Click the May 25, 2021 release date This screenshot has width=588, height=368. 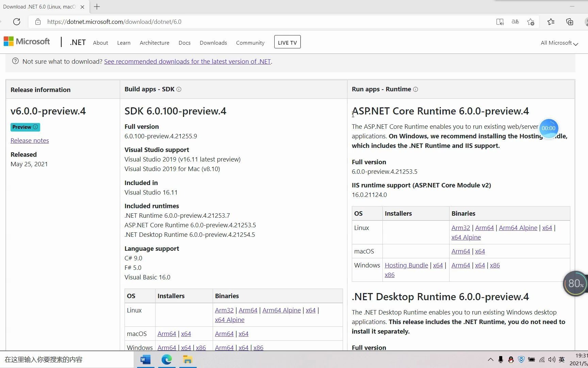(x=29, y=164)
